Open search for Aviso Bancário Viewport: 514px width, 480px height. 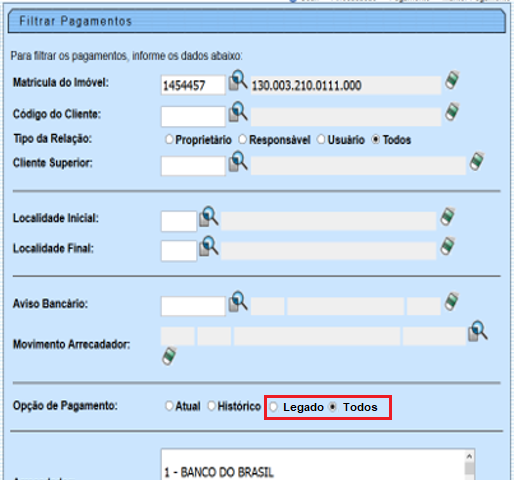click(x=238, y=302)
